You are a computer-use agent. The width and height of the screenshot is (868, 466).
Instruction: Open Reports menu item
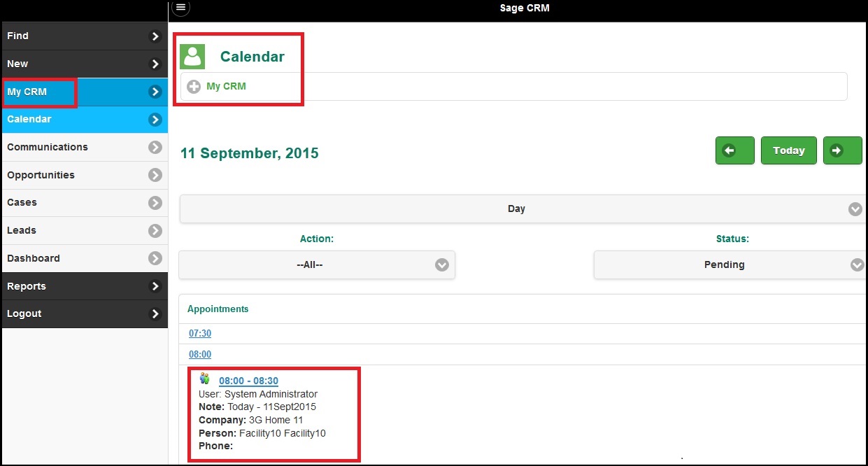85,286
